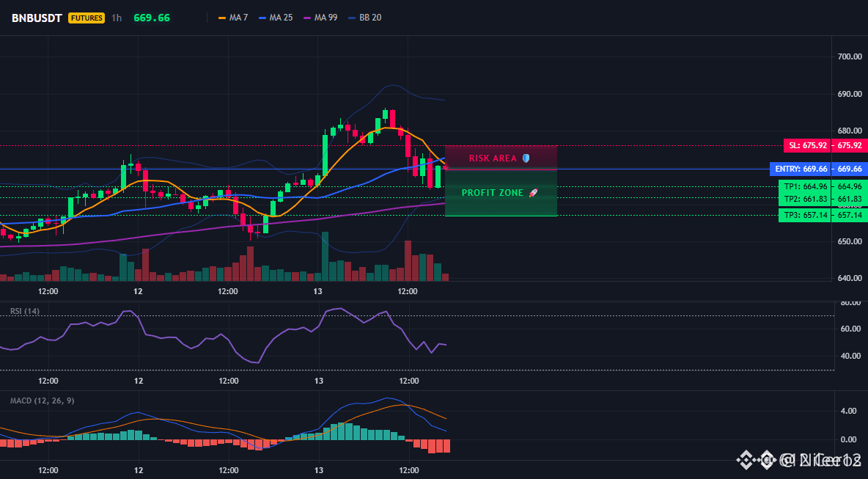
Task: Toggle the BB 20 legend item
Action: (365, 18)
